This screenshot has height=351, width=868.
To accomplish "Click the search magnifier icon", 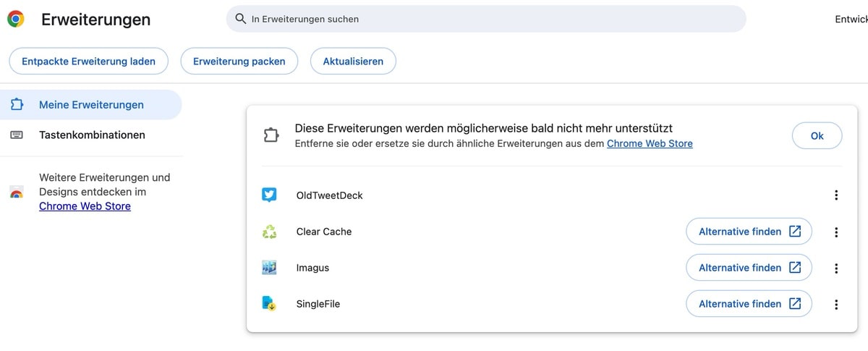I will click(x=241, y=19).
